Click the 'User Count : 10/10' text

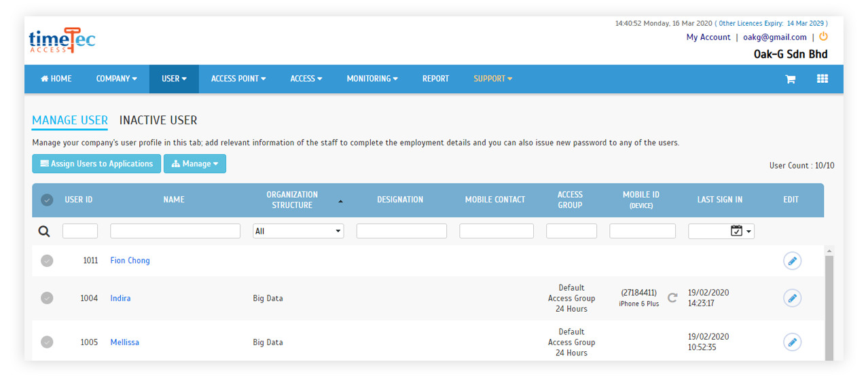pos(802,166)
